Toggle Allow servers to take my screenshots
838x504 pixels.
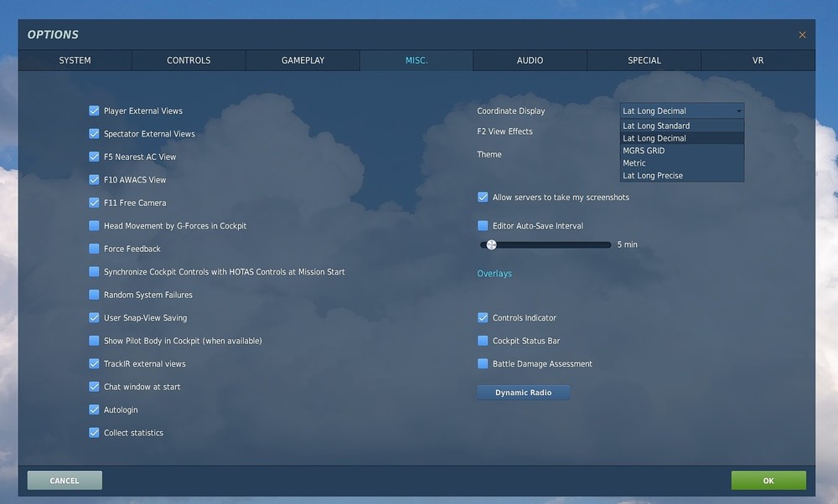tap(483, 197)
